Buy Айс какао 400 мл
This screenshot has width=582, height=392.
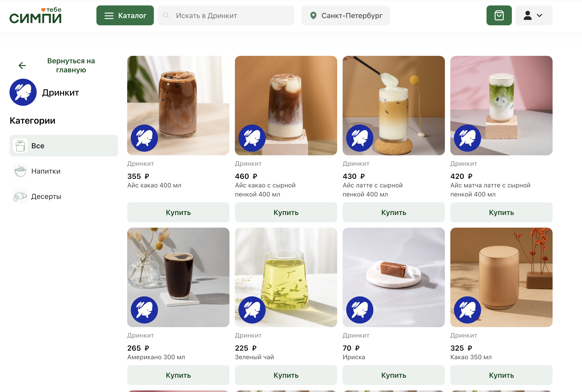point(178,213)
